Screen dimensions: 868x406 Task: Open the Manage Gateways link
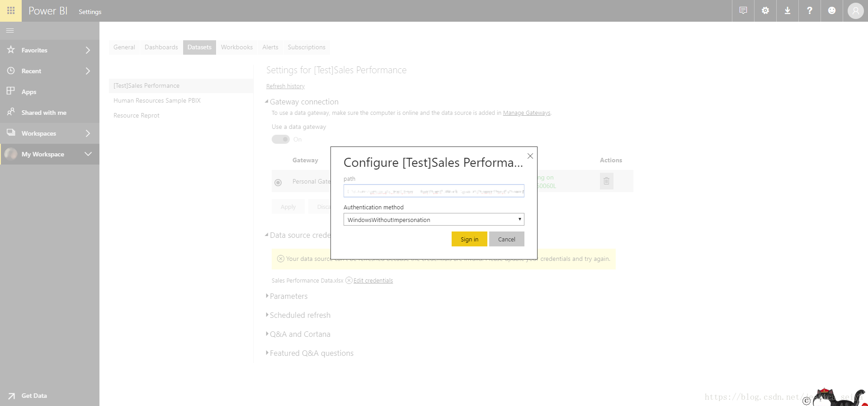click(527, 113)
